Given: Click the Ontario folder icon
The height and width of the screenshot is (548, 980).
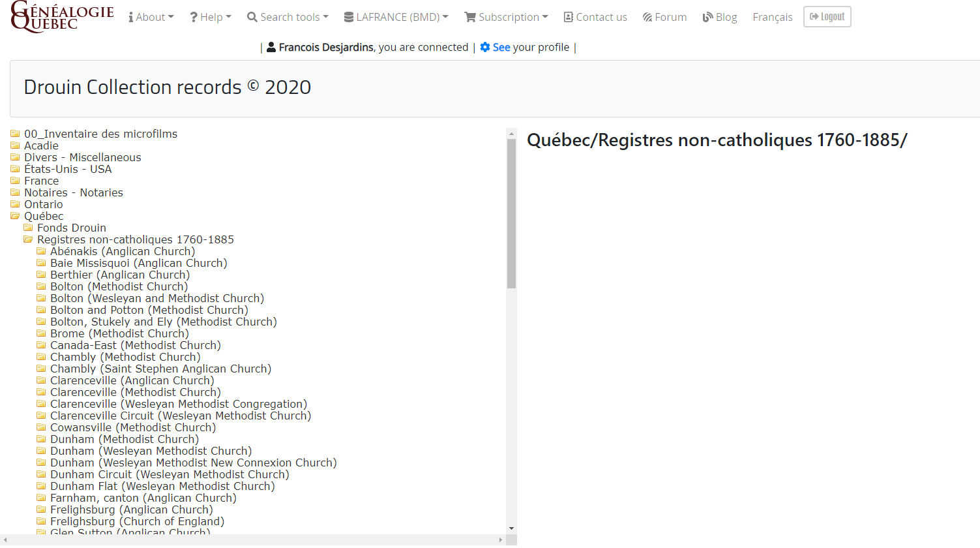Looking at the screenshot, I should (15, 204).
